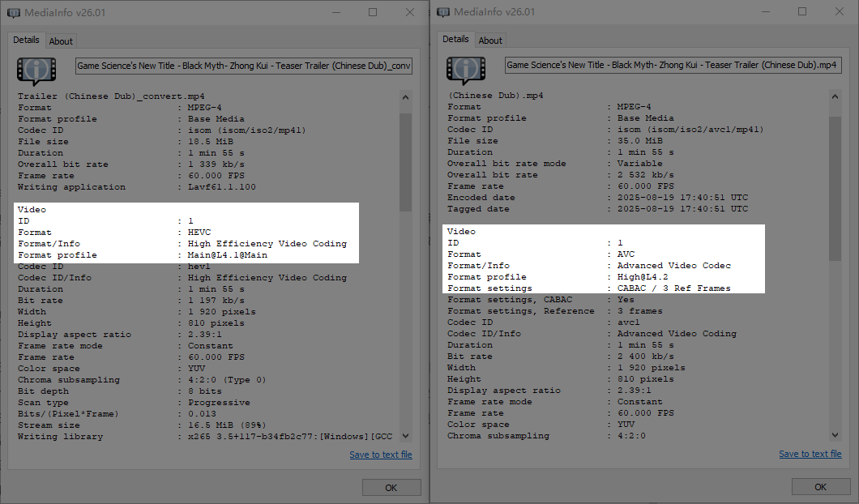Click isom (isom/iso2/mp41) codec value
The image size is (859, 504).
coord(247,130)
